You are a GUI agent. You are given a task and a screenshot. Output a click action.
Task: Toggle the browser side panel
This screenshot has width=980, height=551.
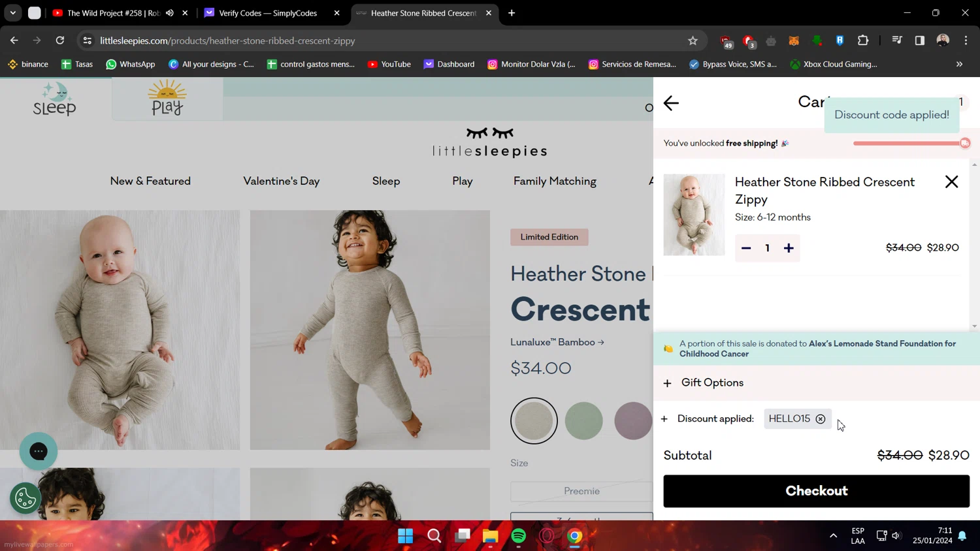coord(920,40)
